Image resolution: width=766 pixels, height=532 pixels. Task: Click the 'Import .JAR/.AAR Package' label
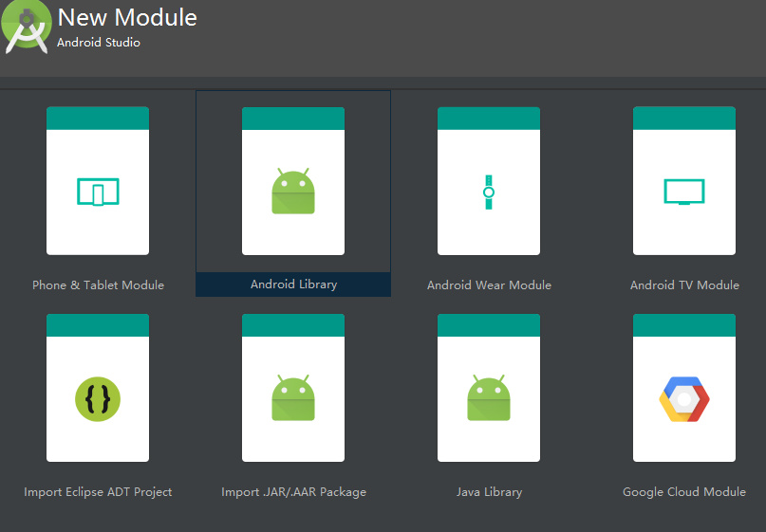click(x=293, y=492)
